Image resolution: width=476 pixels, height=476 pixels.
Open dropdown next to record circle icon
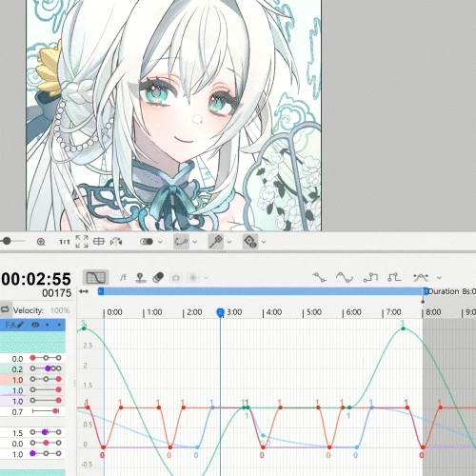[207, 278]
